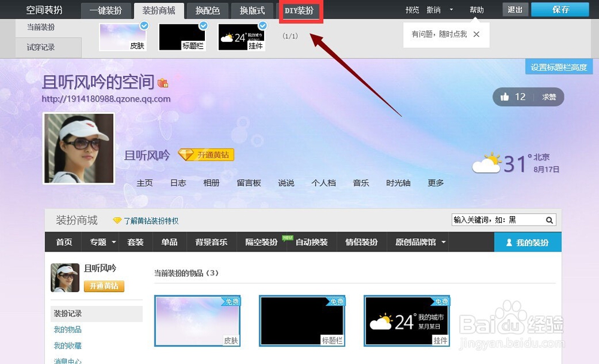Click the 退出 button
This screenshot has width=599, height=364.
click(515, 10)
